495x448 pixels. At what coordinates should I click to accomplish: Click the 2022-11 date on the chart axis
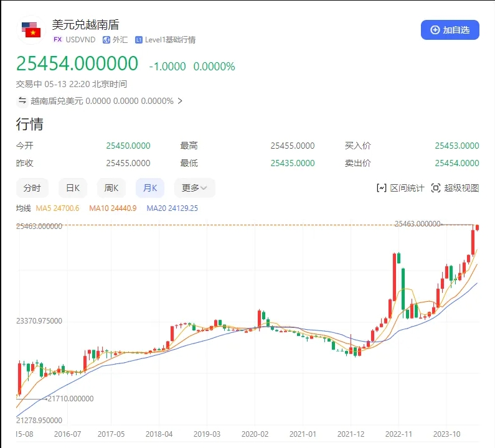tap(398, 434)
